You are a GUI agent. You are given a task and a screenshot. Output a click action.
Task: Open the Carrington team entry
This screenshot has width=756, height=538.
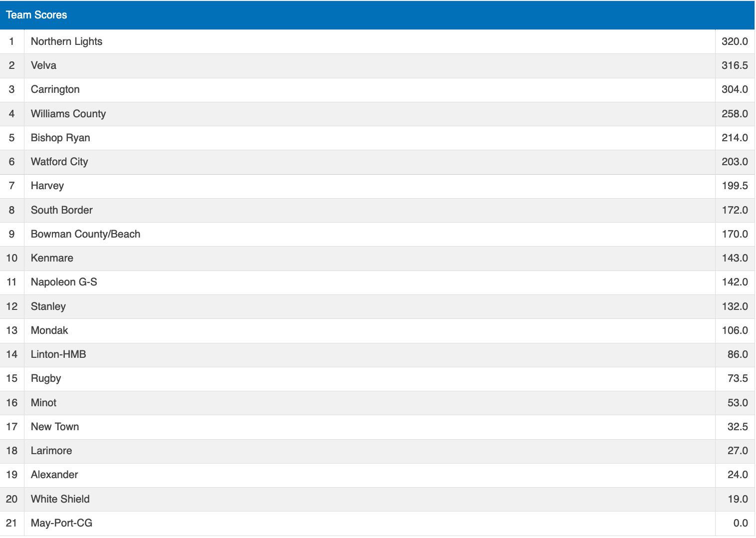click(x=55, y=89)
